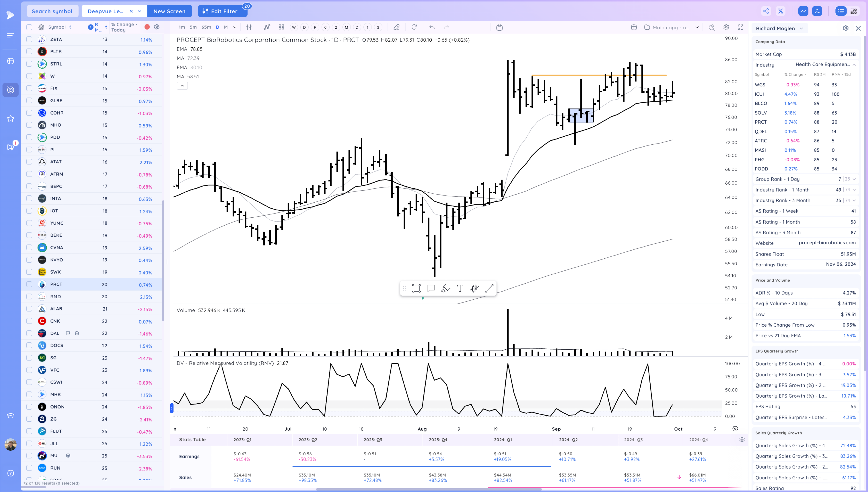Open procept-biorobotics.com website link
This screenshot has height=492, width=868.
coord(827,243)
